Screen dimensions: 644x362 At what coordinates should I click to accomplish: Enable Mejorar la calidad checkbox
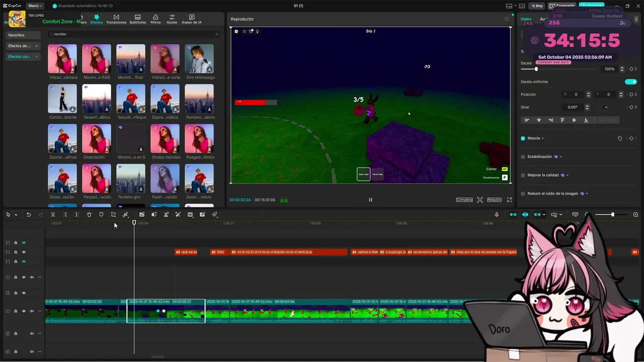[x=523, y=175]
